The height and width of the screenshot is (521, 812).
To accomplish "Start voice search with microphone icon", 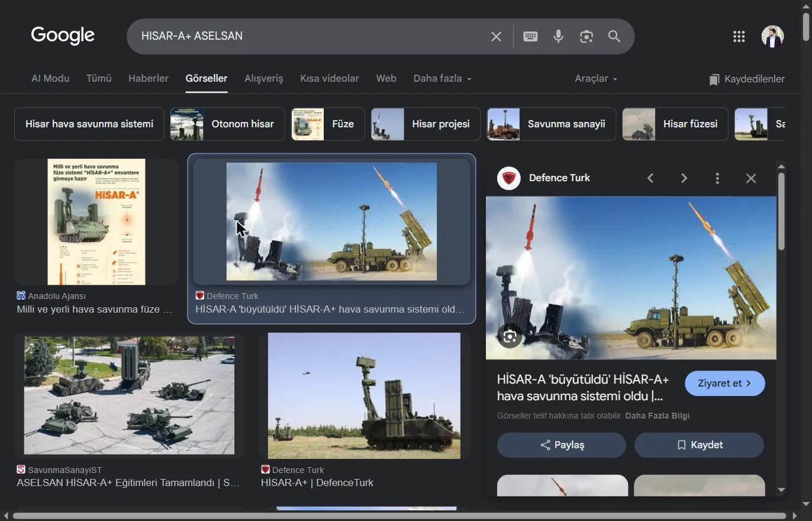I will click(558, 37).
